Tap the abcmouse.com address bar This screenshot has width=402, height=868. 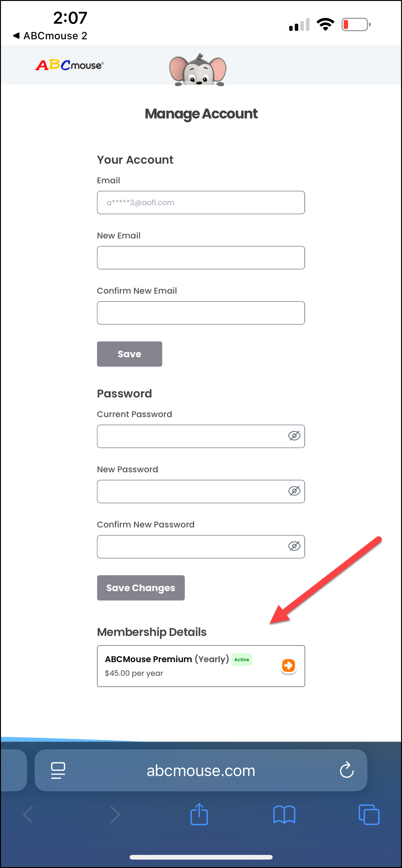[x=201, y=770]
